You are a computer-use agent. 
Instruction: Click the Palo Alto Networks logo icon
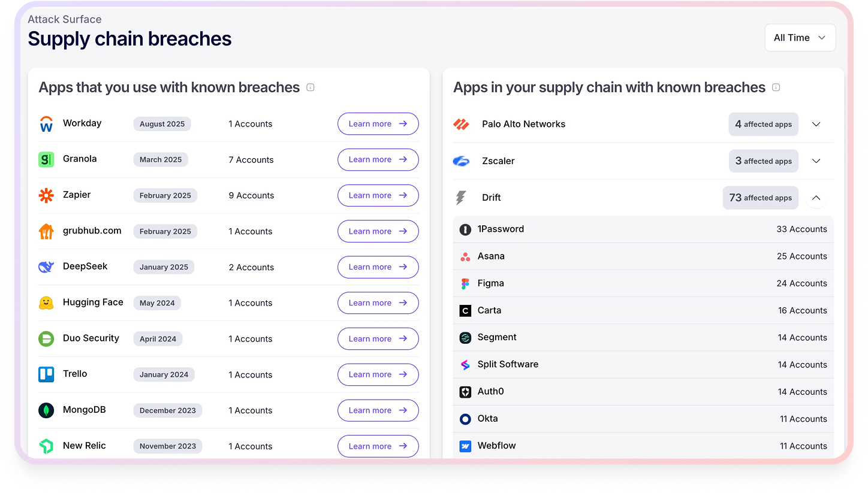tap(461, 125)
